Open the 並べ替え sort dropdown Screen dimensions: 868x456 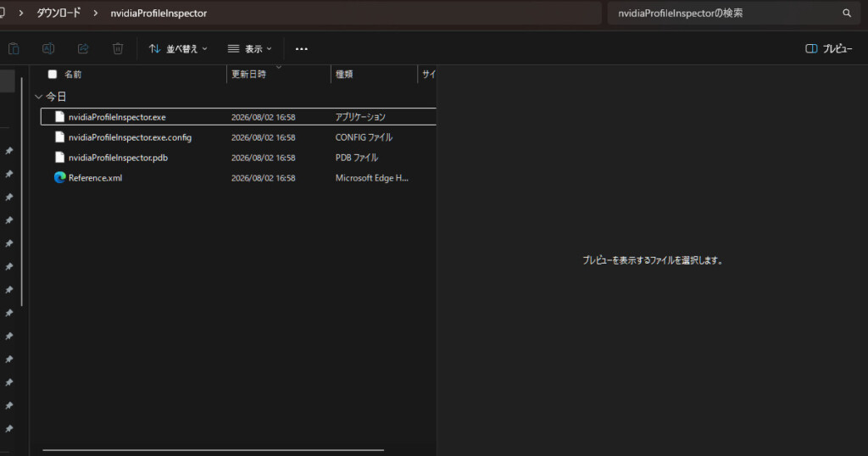pyautogui.click(x=178, y=48)
